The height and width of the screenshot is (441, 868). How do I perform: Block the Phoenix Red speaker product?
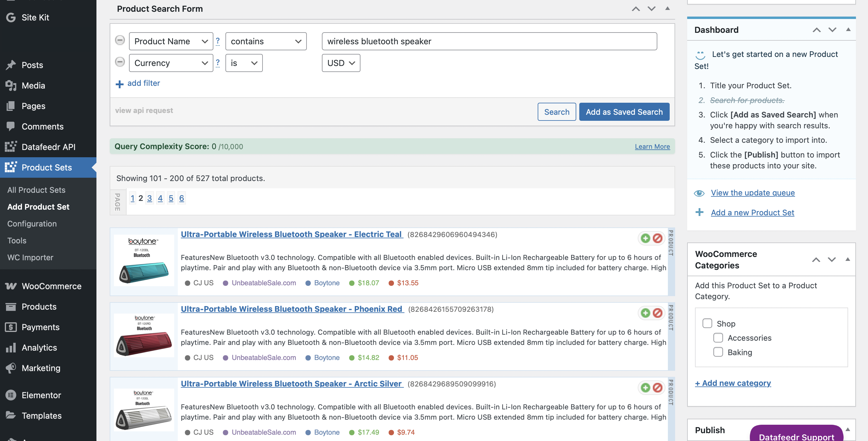657,313
